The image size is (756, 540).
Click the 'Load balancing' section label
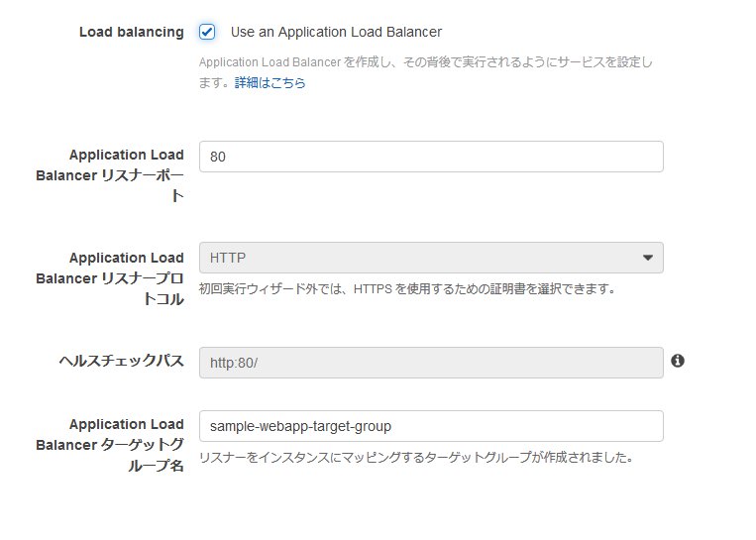pos(131,32)
